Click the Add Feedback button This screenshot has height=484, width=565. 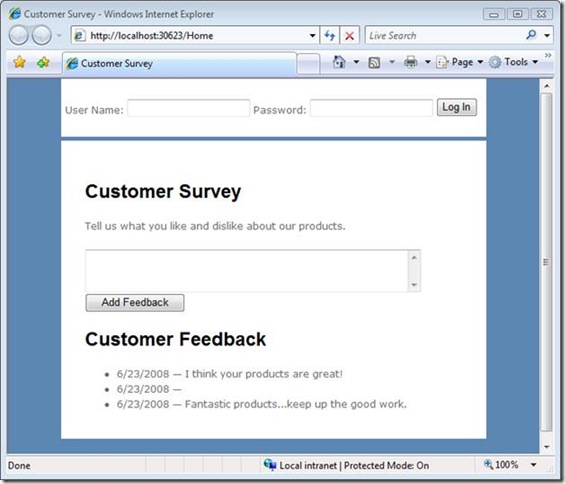(135, 302)
